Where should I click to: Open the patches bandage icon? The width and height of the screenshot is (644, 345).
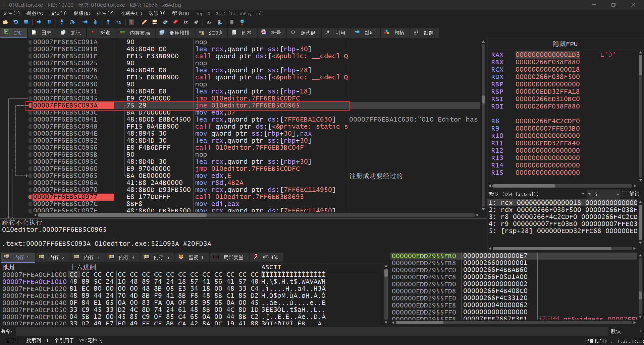(144, 22)
